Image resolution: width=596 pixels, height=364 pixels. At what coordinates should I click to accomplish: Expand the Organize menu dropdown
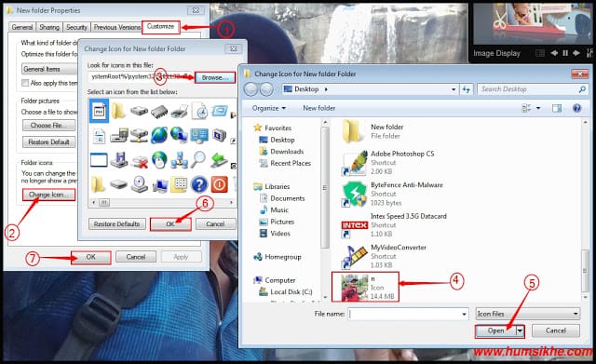click(269, 108)
